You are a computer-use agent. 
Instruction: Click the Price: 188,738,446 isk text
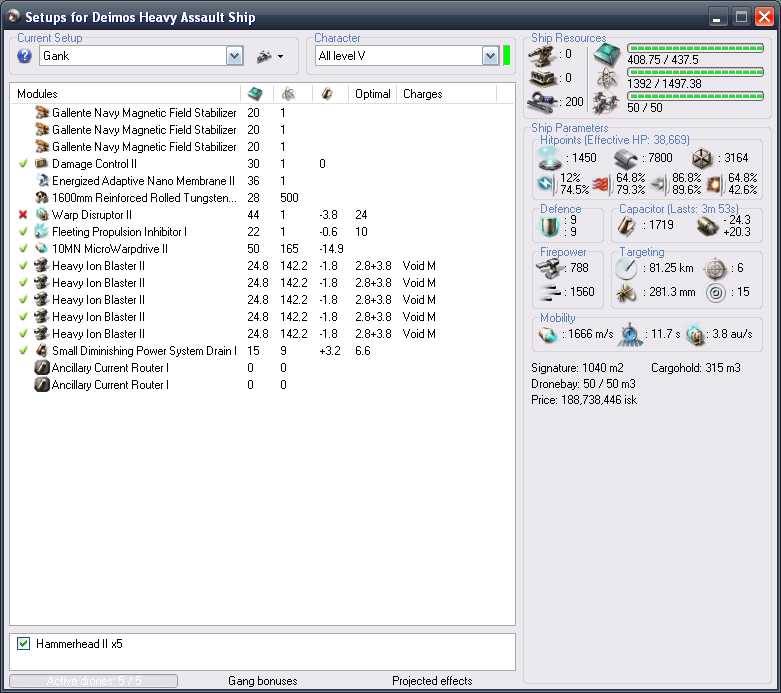584,400
